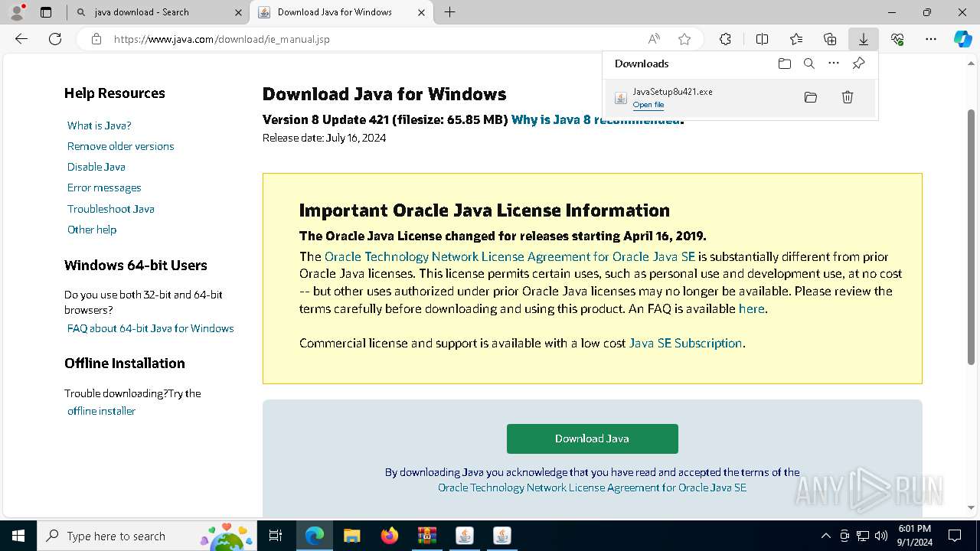Open 'Remove older versions' link

(x=121, y=146)
